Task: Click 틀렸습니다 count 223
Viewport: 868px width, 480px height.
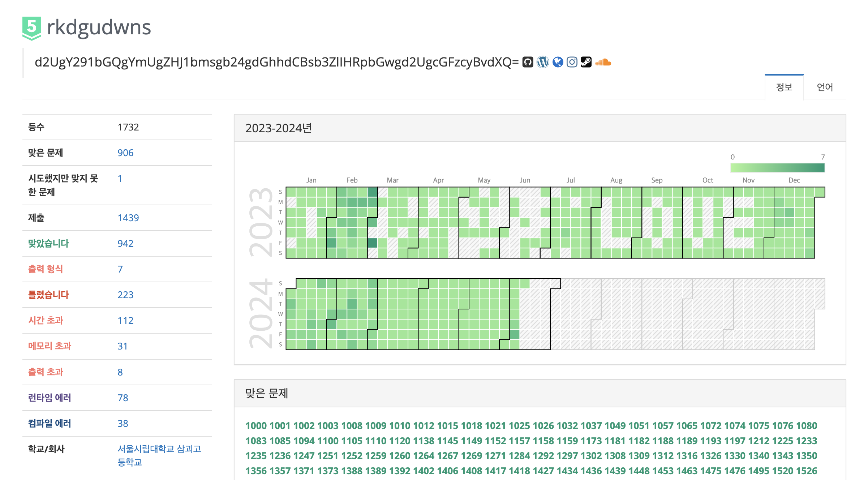Action: click(125, 295)
